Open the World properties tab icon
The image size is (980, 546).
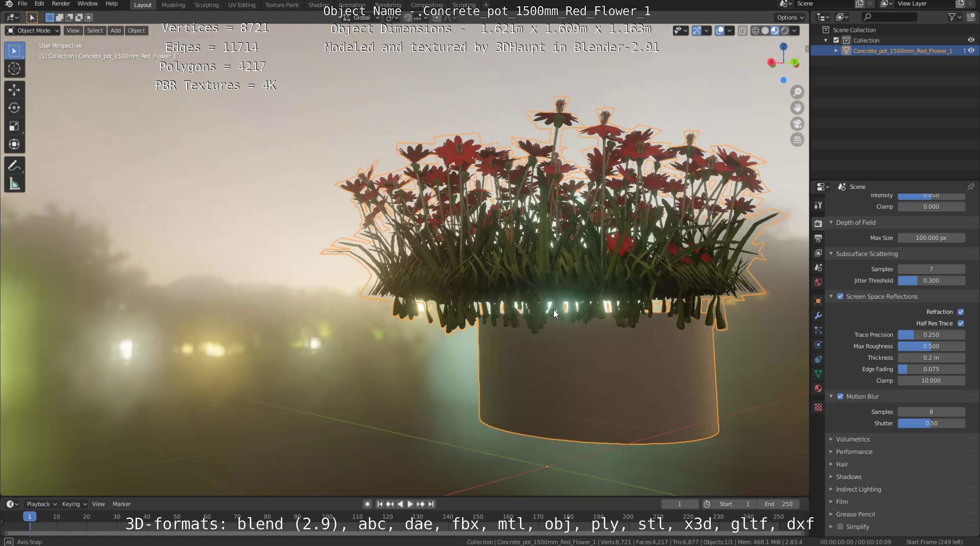[x=818, y=282]
